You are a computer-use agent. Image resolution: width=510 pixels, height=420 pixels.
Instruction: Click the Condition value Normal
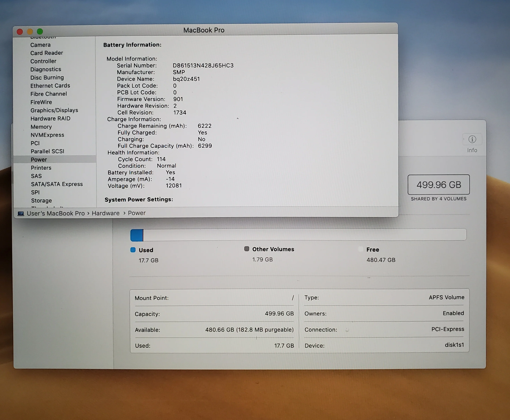pyautogui.click(x=167, y=166)
